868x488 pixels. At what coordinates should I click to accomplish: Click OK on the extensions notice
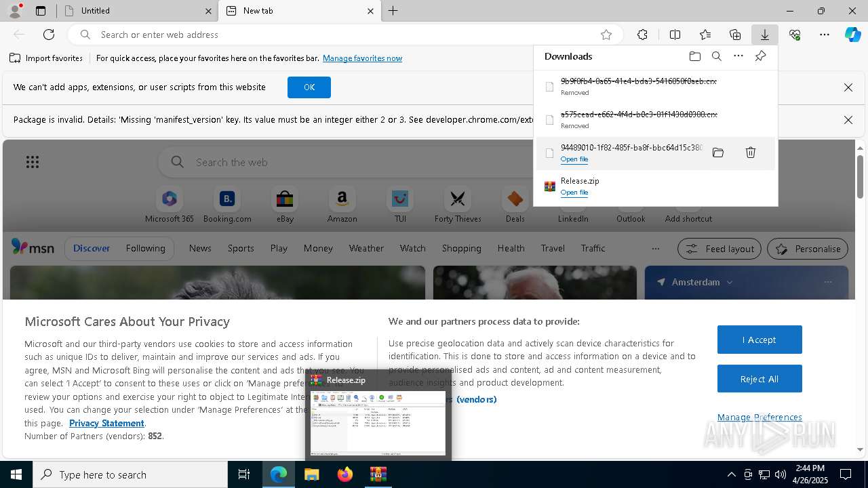point(309,87)
